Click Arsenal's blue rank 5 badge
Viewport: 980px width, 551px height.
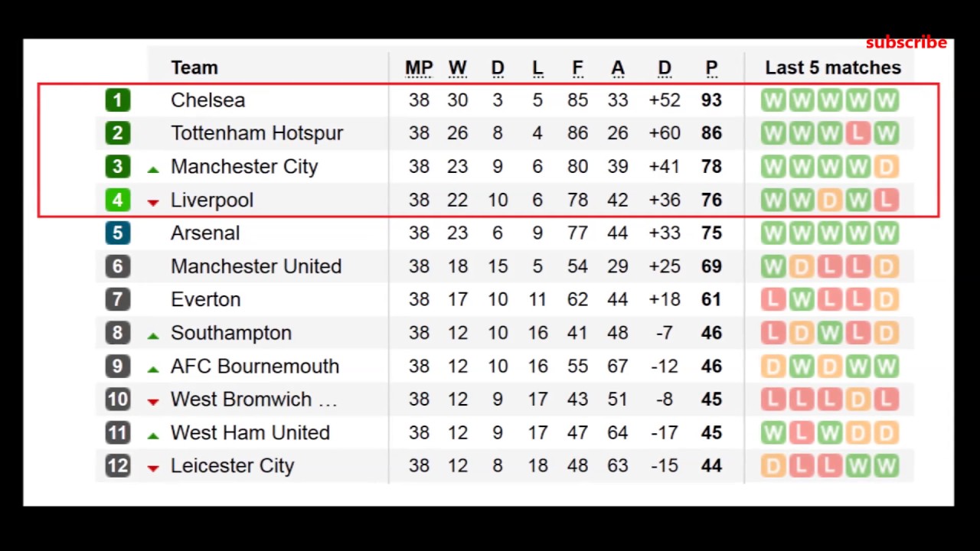click(x=117, y=233)
